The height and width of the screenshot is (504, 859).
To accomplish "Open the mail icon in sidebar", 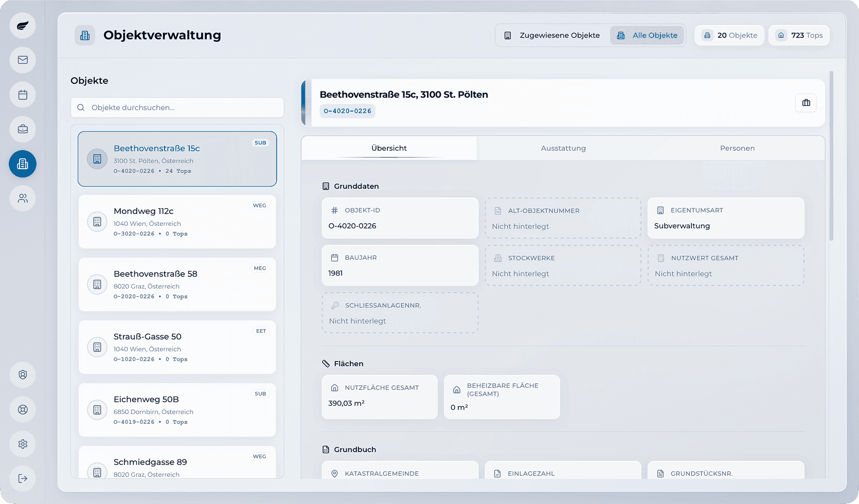I will click(23, 60).
